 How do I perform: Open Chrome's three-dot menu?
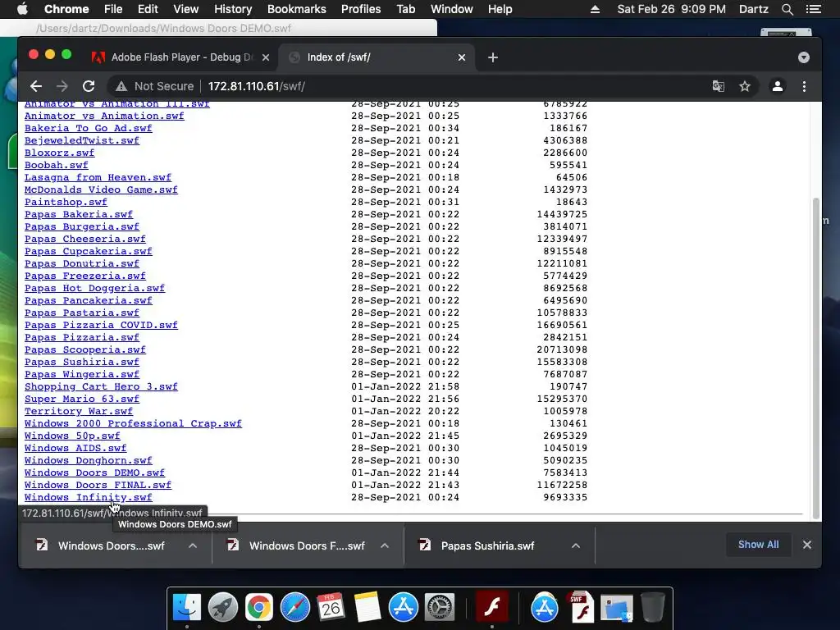click(x=804, y=86)
